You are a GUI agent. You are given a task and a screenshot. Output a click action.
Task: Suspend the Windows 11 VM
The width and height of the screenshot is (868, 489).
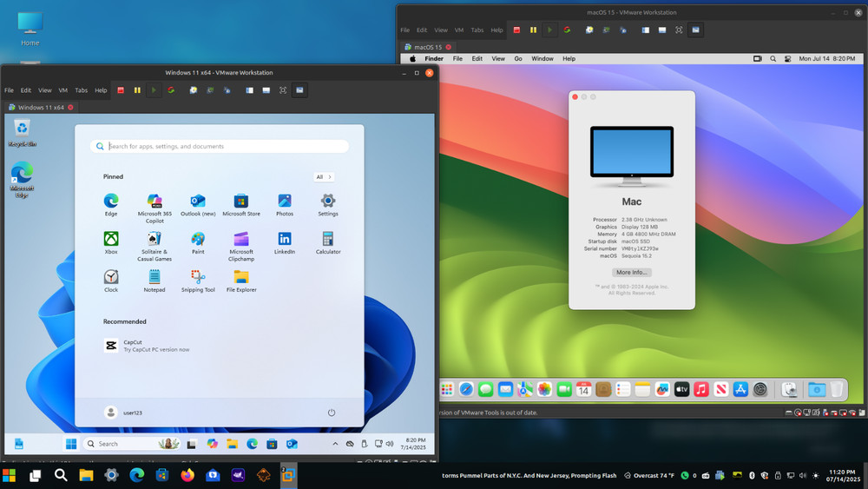pos(137,90)
